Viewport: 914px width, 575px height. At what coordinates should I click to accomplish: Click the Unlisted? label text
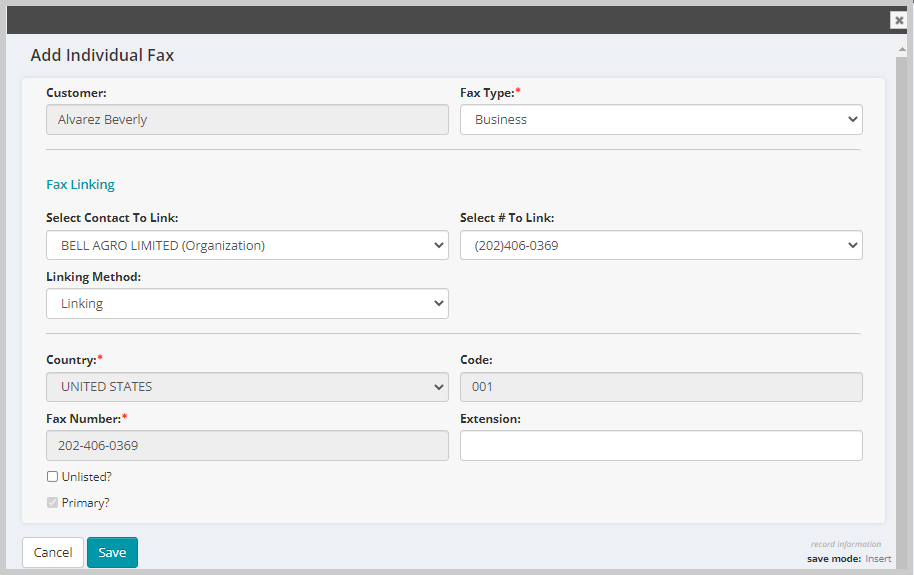point(87,476)
